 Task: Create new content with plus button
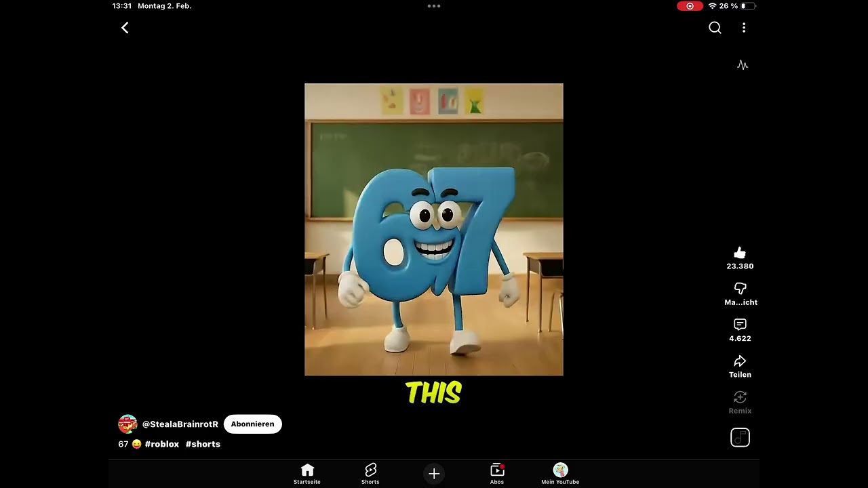click(x=434, y=474)
